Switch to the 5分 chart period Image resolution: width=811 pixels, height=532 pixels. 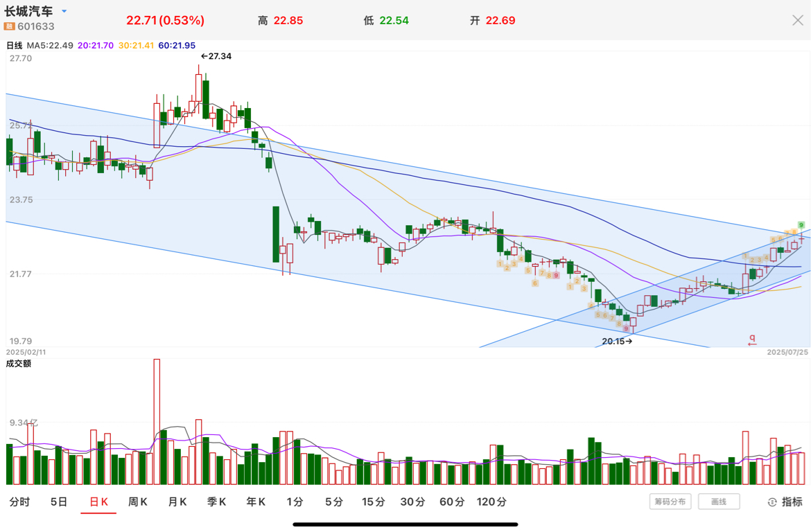point(334,502)
